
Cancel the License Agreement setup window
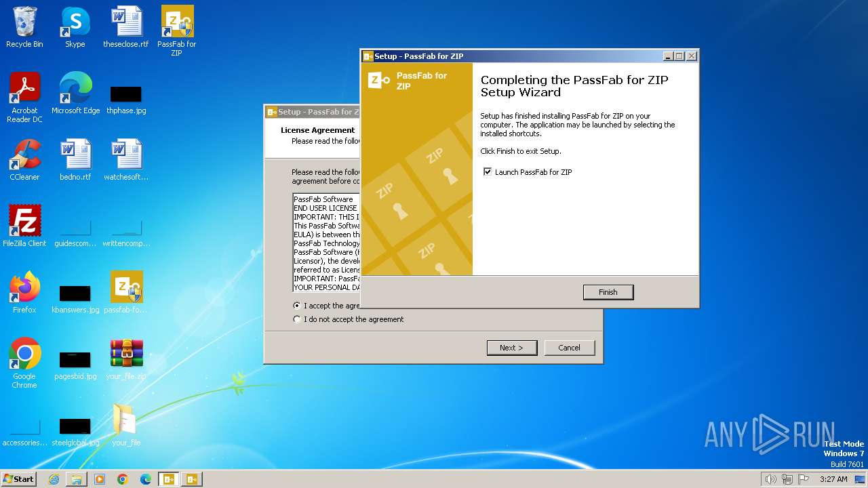pyautogui.click(x=570, y=348)
